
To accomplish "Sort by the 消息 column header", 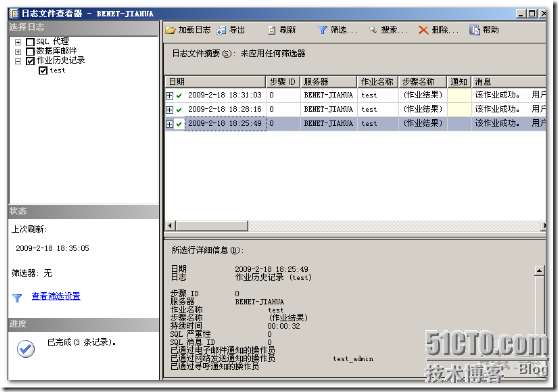I will pyautogui.click(x=509, y=82).
